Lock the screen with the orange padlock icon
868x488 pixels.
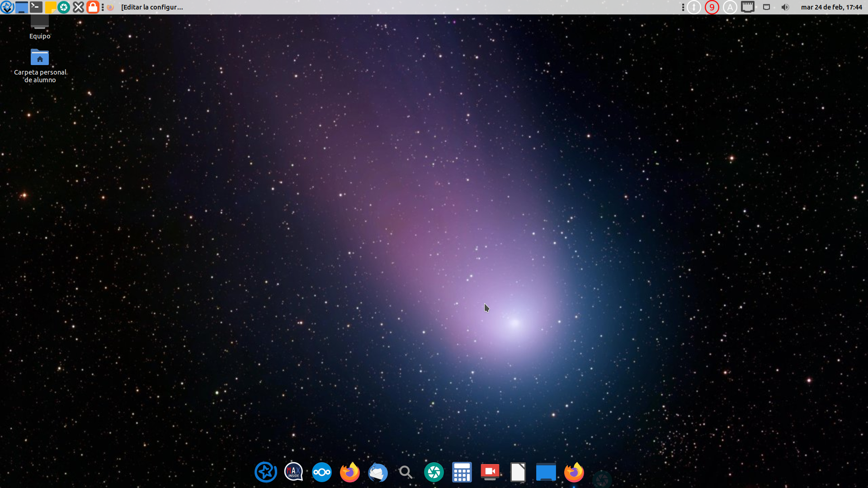click(93, 7)
